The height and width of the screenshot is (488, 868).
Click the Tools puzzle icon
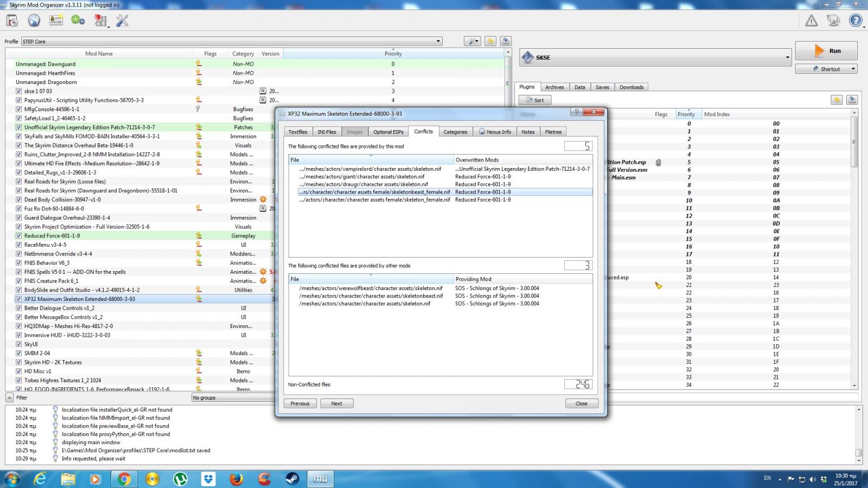pos(100,21)
